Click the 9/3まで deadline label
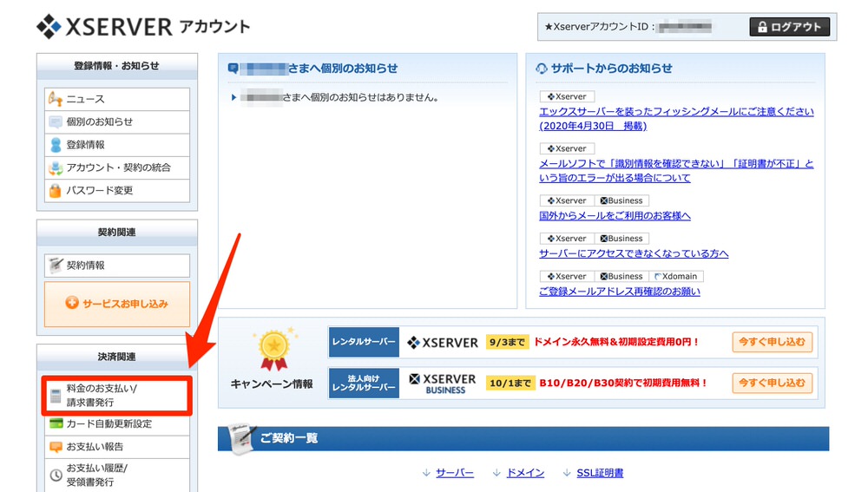 (507, 342)
